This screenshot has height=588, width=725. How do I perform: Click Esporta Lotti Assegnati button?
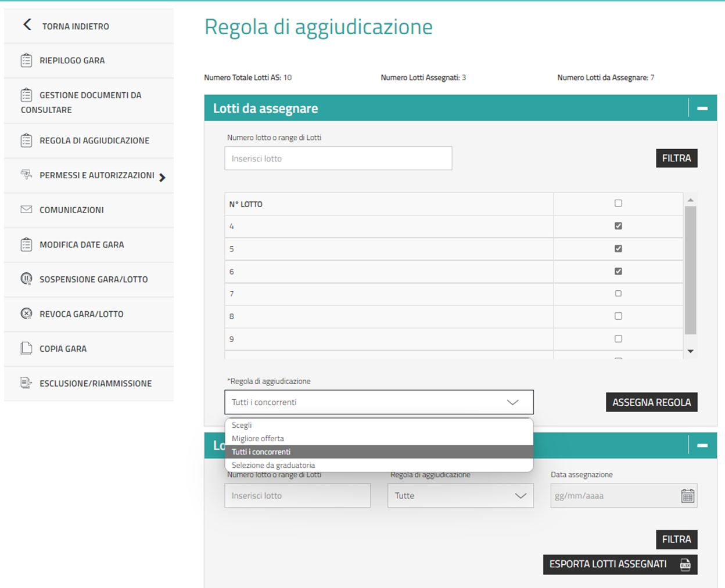[619, 564]
